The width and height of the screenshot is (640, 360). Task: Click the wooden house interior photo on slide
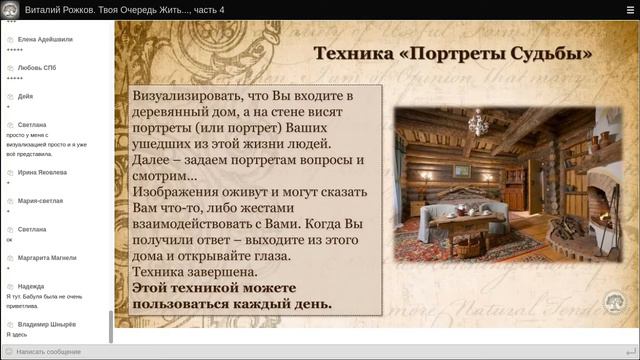tap(508, 184)
